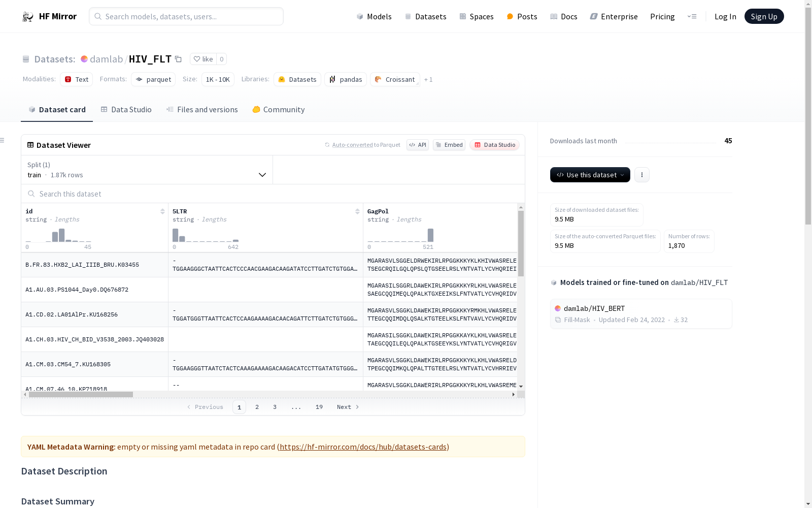Select the 1K - 10K size tag

[x=218, y=79]
